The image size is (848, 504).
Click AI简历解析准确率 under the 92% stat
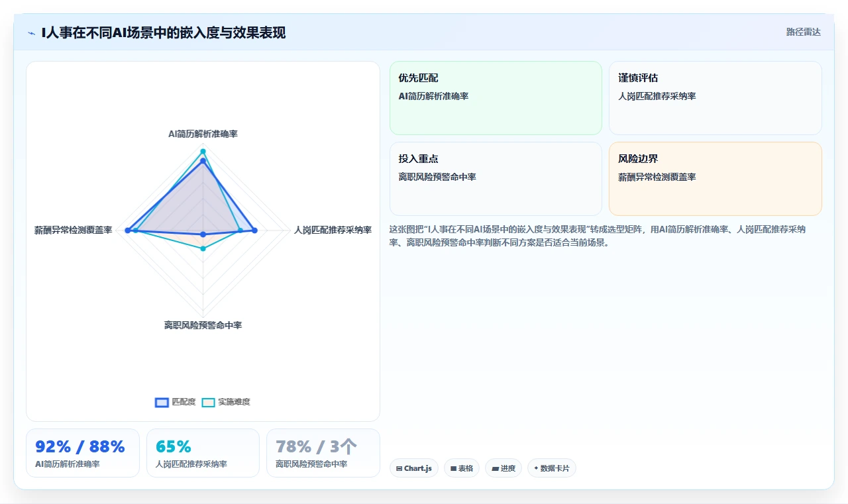click(x=68, y=464)
